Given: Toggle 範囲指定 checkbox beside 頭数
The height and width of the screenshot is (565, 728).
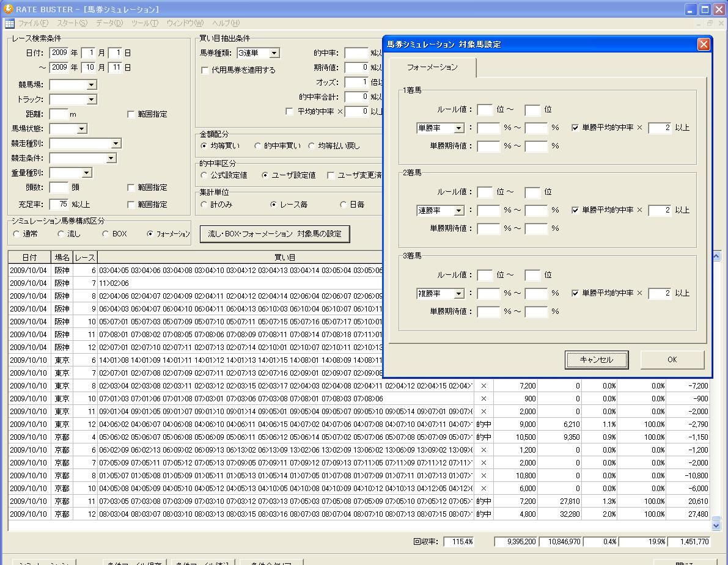Looking at the screenshot, I should coord(131,188).
